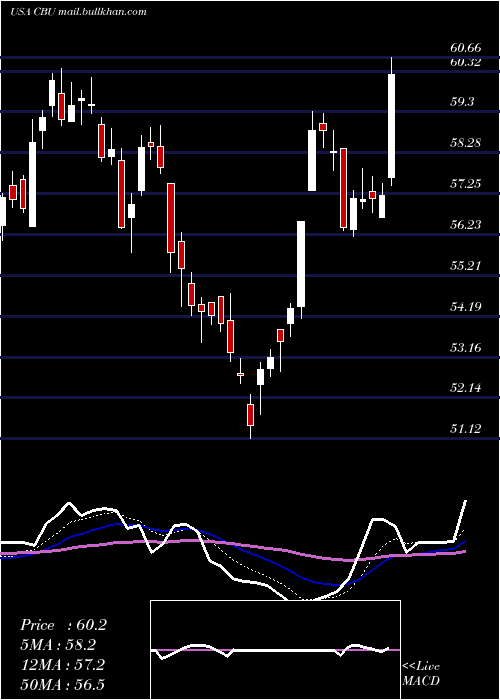Viewport: 500px width, 700px height.
Task: Click the '50MA : 56.5' readout
Action: click(x=62, y=684)
